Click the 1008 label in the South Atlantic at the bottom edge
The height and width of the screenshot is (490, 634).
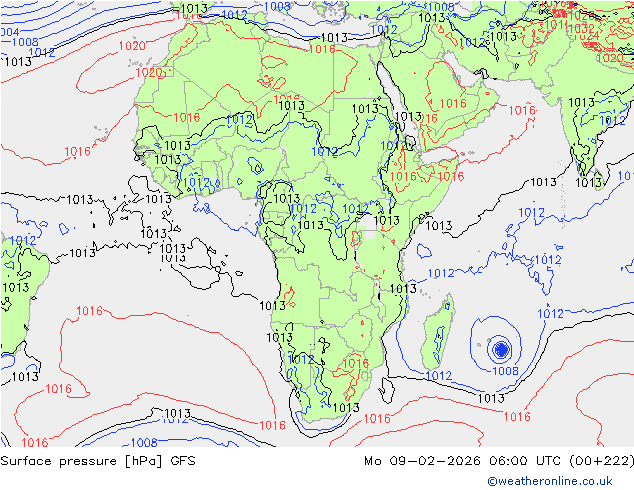click(x=144, y=442)
